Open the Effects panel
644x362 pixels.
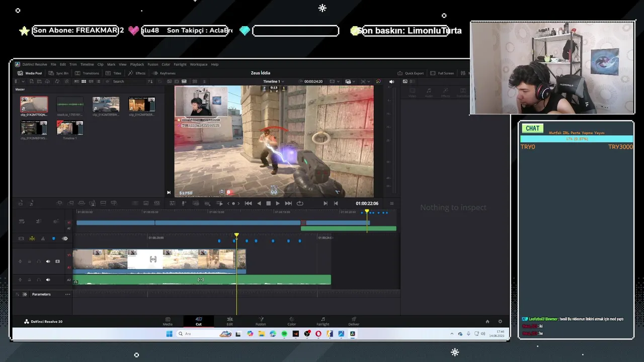[x=136, y=73]
